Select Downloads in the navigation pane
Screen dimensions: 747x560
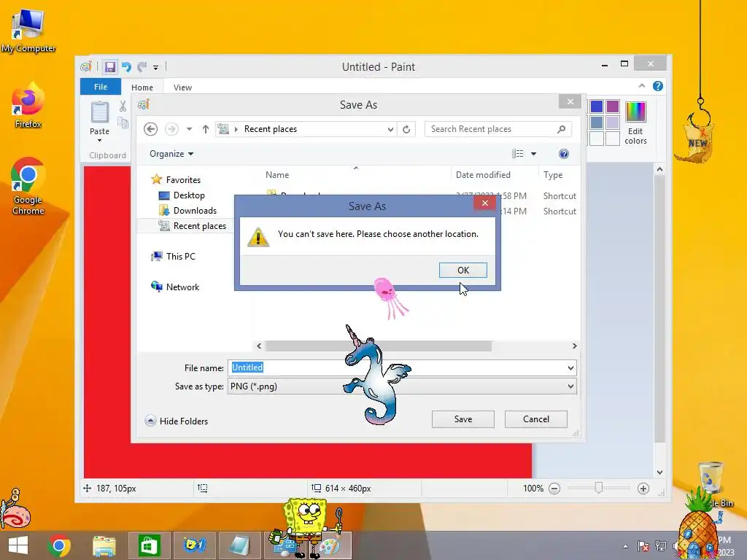[187, 211]
